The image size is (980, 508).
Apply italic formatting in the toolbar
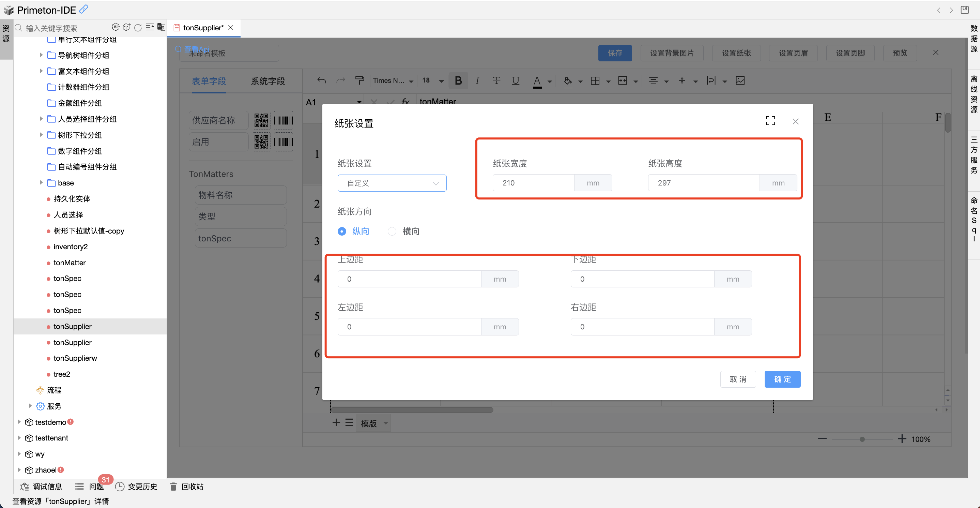[x=477, y=80]
